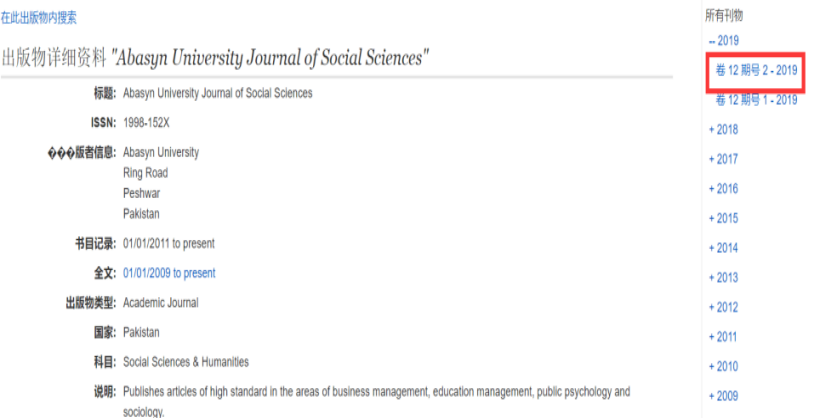814x419 pixels.
Task: Expand the 2011 issues
Action: pyautogui.click(x=724, y=336)
